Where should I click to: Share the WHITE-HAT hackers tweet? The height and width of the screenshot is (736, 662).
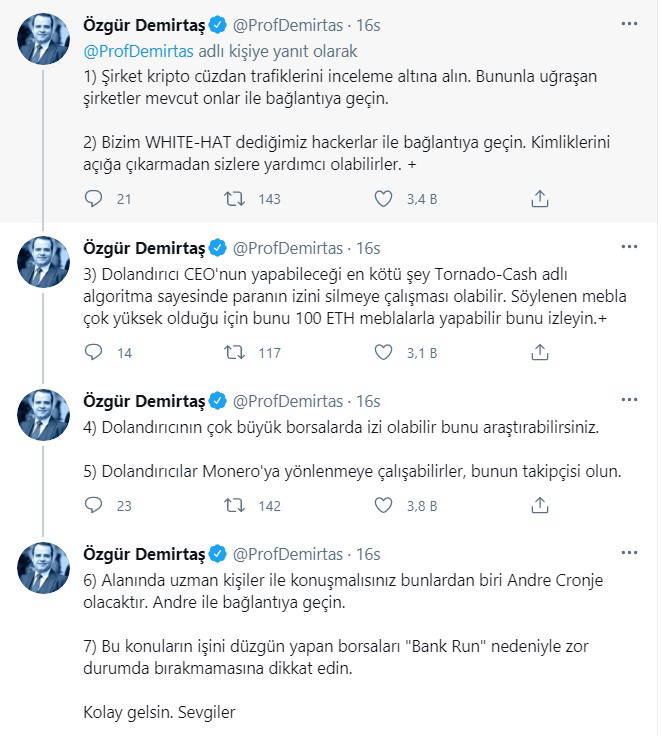coord(540,199)
